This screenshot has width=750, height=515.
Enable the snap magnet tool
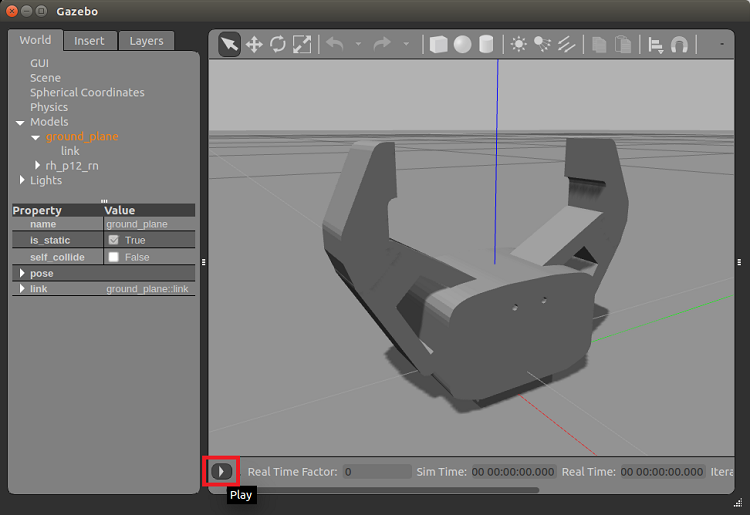[x=680, y=44]
